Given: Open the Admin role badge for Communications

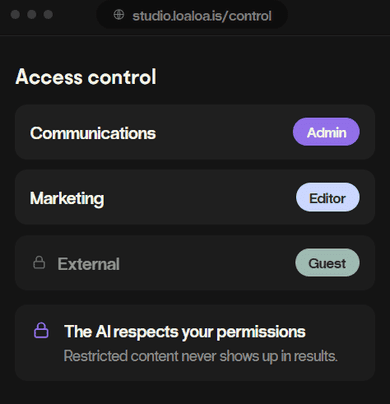Looking at the screenshot, I should (326, 132).
